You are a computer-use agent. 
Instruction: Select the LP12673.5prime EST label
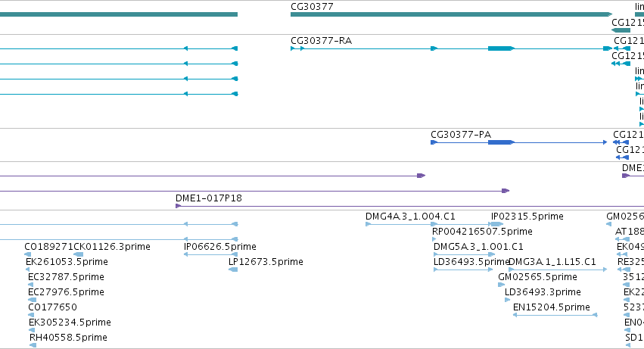point(266,262)
